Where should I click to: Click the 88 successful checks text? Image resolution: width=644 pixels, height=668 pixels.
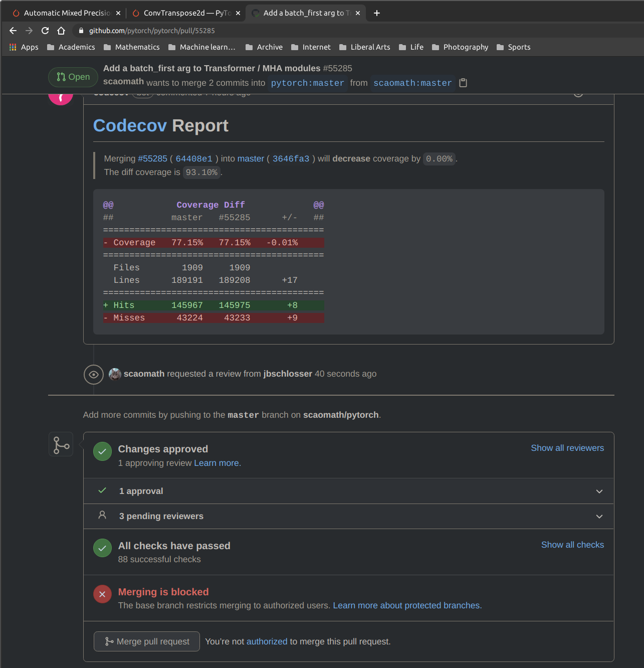point(159,559)
